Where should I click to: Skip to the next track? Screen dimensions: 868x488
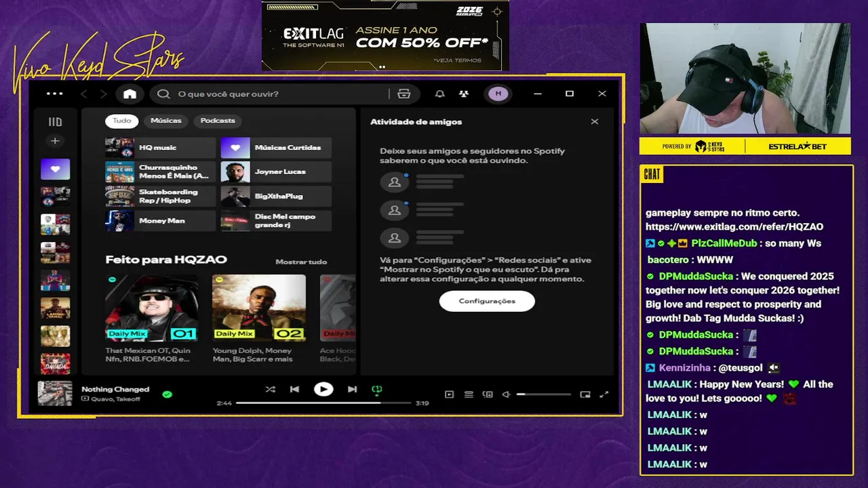coord(352,389)
